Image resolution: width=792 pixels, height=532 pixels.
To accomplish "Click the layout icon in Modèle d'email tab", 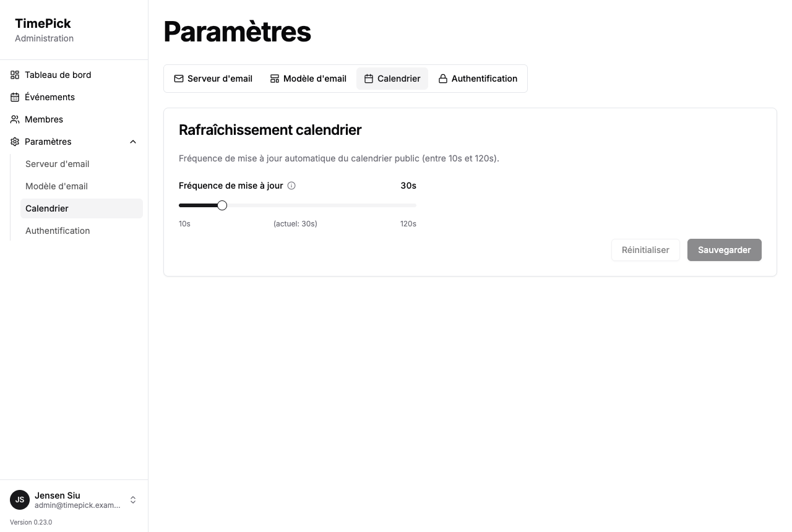I will [x=275, y=79].
